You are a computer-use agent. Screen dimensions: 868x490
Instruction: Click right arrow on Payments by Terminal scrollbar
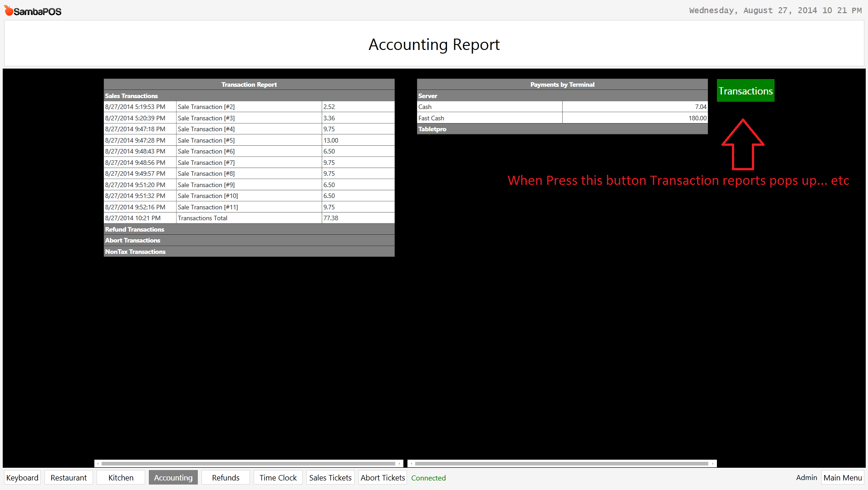click(x=712, y=463)
